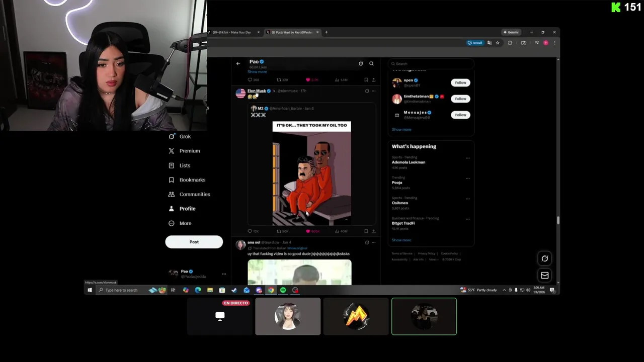This screenshot has height=362, width=644.
Task: Expand More options in the X sidebar
Action: pyautogui.click(x=180, y=223)
